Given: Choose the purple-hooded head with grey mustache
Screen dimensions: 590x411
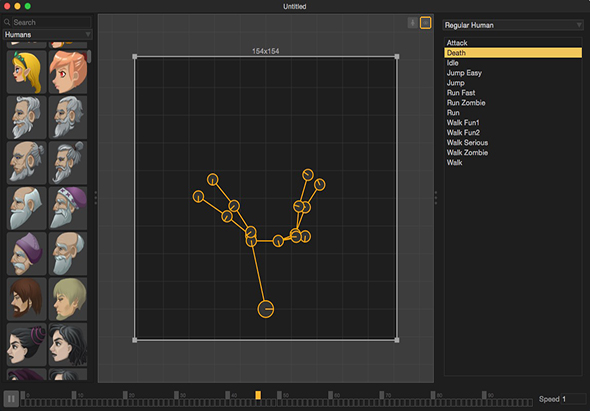Looking at the screenshot, I should 26,254.
